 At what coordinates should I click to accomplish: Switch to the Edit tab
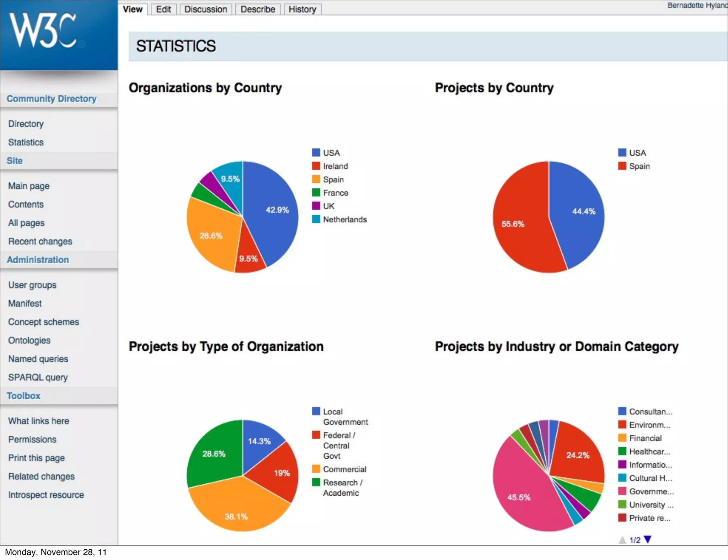tap(163, 9)
